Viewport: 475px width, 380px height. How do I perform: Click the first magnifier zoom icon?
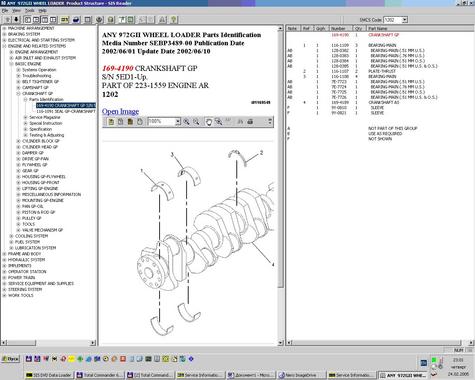(x=186, y=122)
